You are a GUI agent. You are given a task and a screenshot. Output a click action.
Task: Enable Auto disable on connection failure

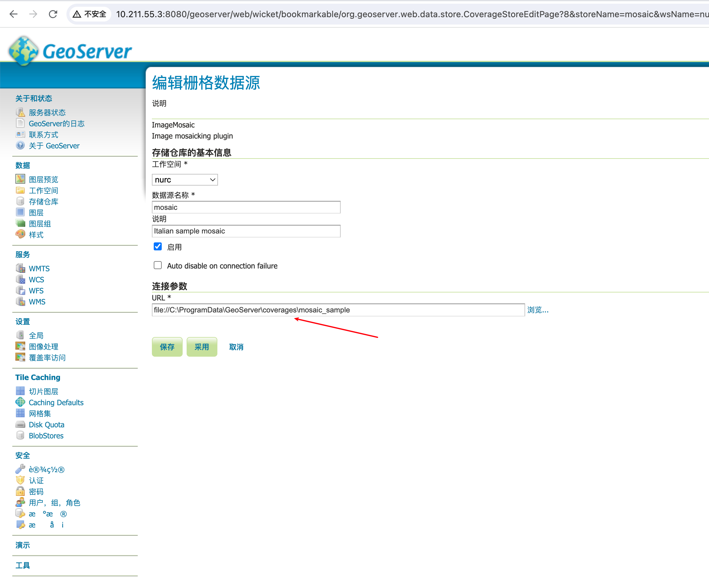click(158, 265)
